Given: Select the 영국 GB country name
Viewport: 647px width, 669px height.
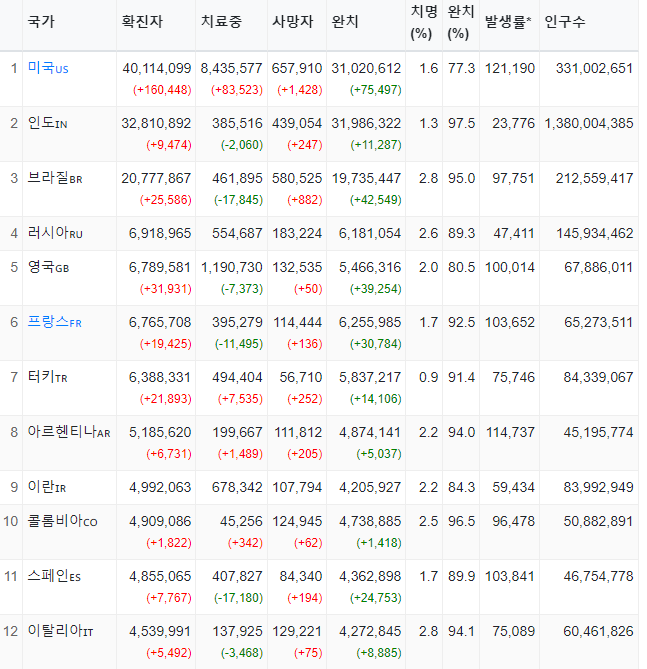Looking at the screenshot, I should tap(48, 267).
